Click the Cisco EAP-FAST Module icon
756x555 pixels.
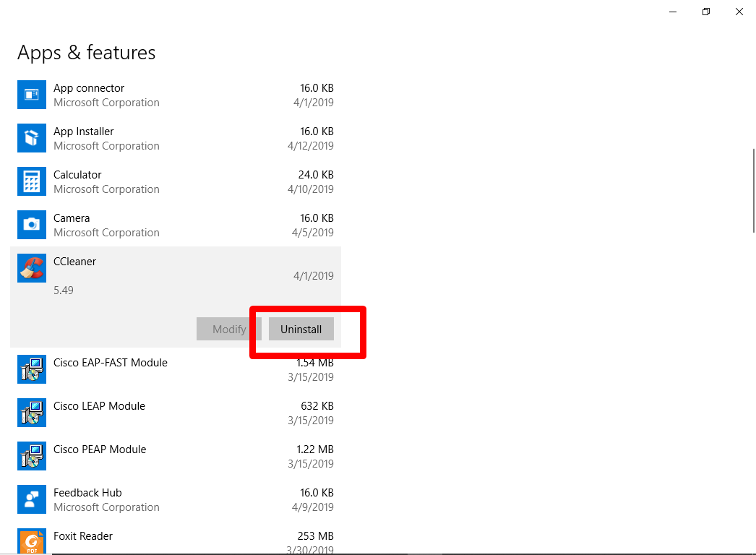pos(32,369)
